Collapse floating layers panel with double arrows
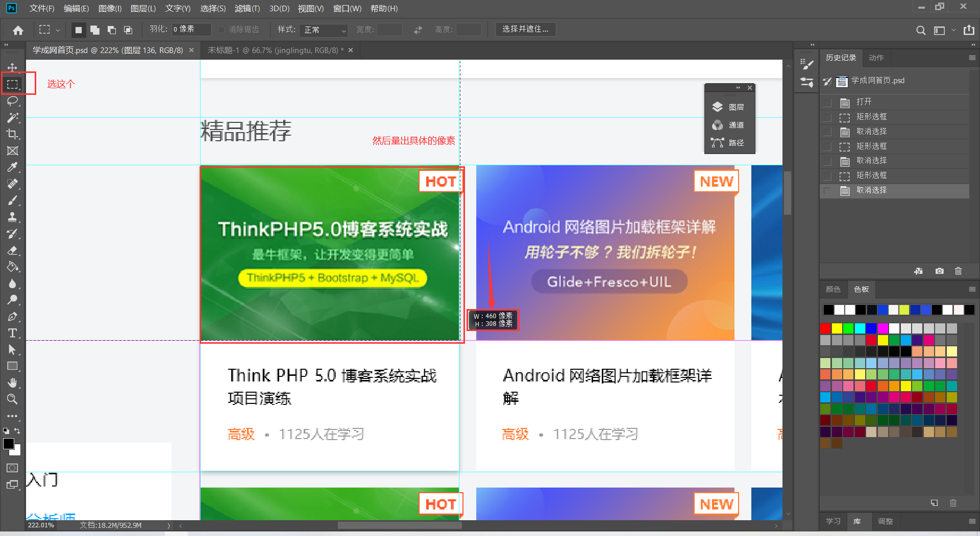This screenshot has height=536, width=980. click(x=738, y=88)
